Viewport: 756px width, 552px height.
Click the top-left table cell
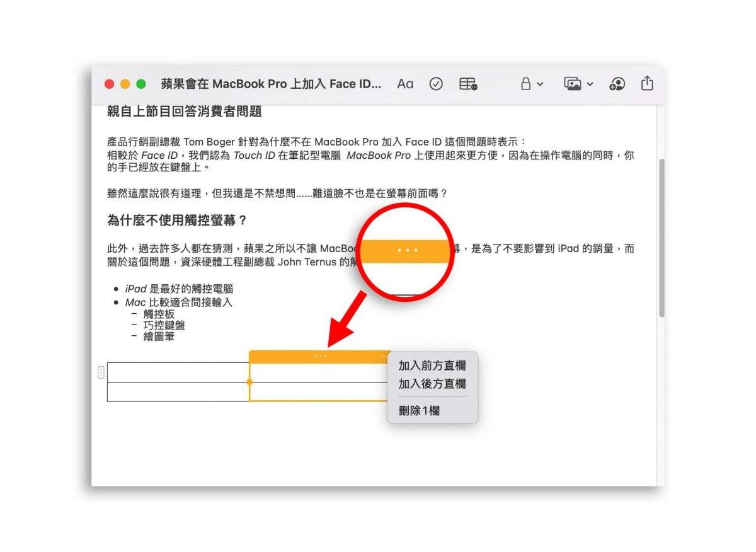178,372
